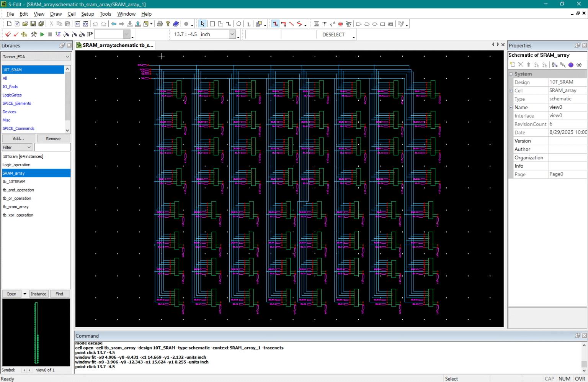Collapse the System section in Properties
Viewport: 588px width, 382px height.
pos(511,74)
